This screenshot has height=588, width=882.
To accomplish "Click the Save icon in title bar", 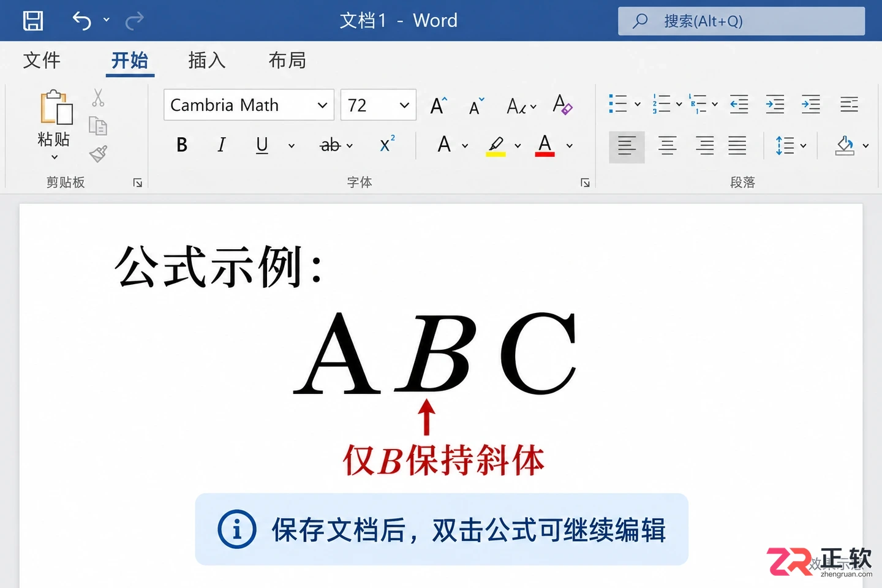I will [33, 21].
